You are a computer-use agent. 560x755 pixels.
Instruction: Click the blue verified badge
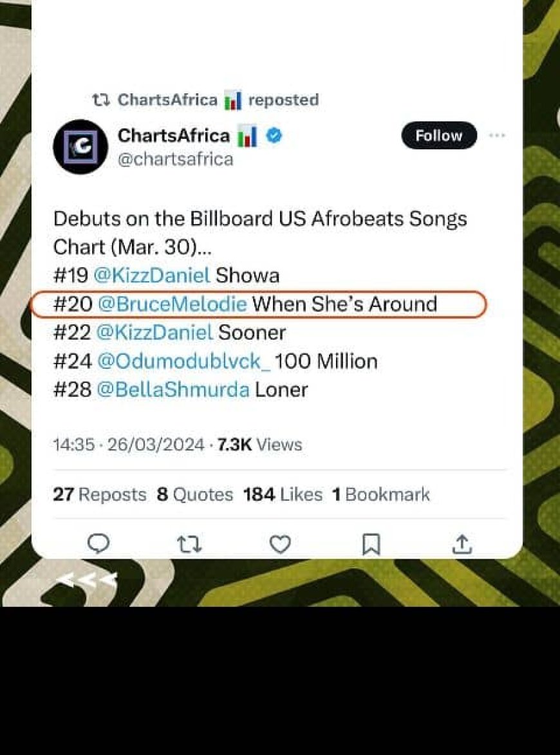click(273, 136)
